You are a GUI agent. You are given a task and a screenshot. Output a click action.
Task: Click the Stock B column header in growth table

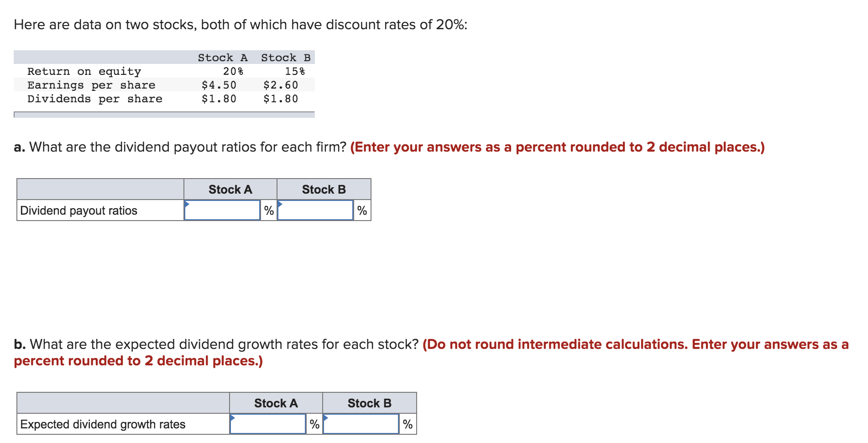pyautogui.click(x=369, y=402)
